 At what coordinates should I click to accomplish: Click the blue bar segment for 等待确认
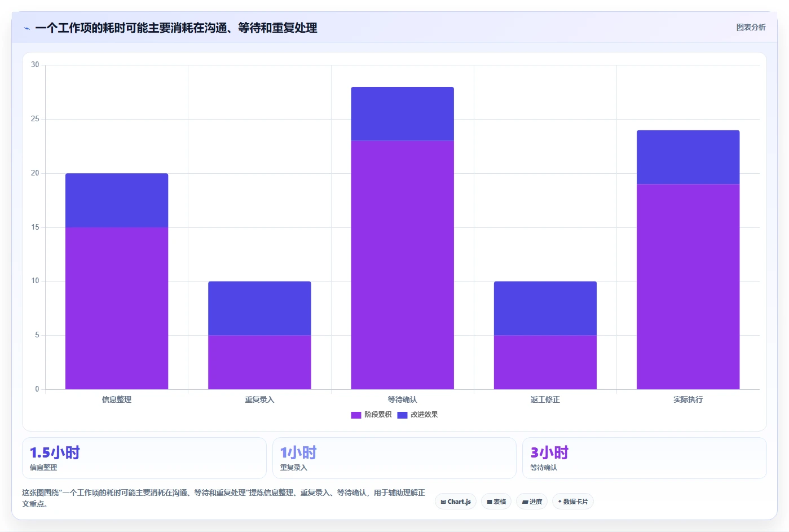(x=402, y=113)
